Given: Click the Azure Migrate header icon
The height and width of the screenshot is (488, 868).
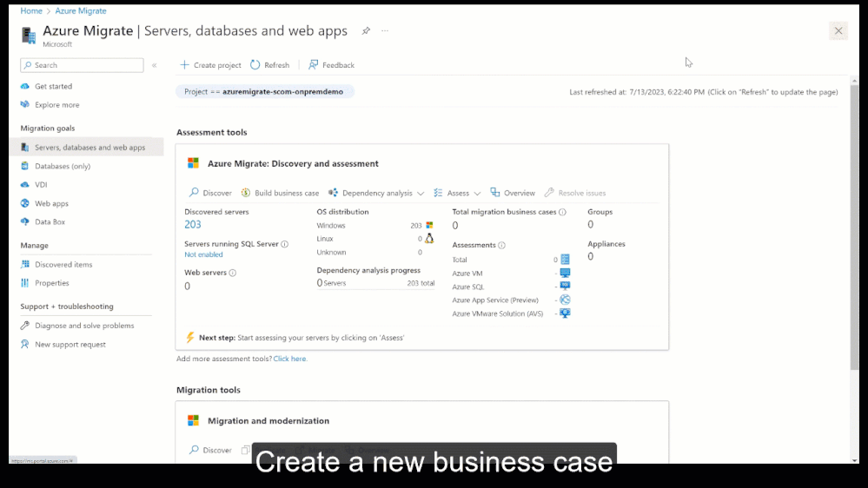Looking at the screenshot, I should pos(28,35).
